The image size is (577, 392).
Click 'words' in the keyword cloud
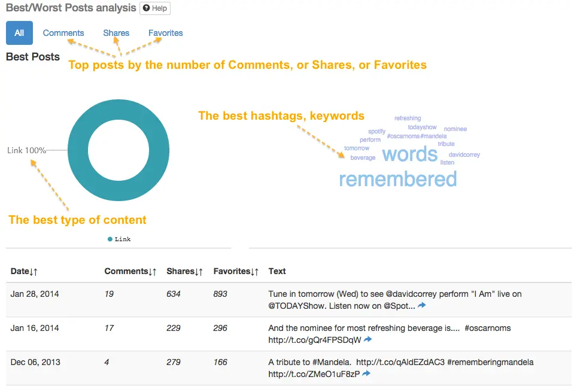pyautogui.click(x=410, y=154)
